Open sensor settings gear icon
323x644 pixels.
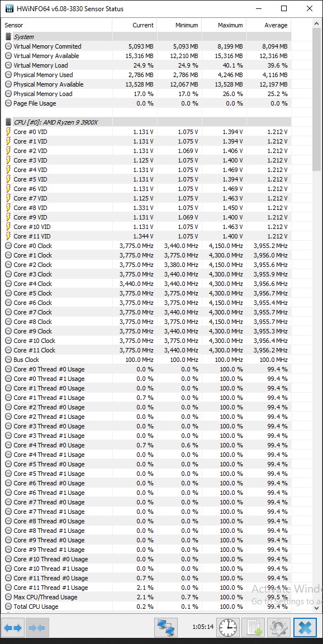(279, 628)
